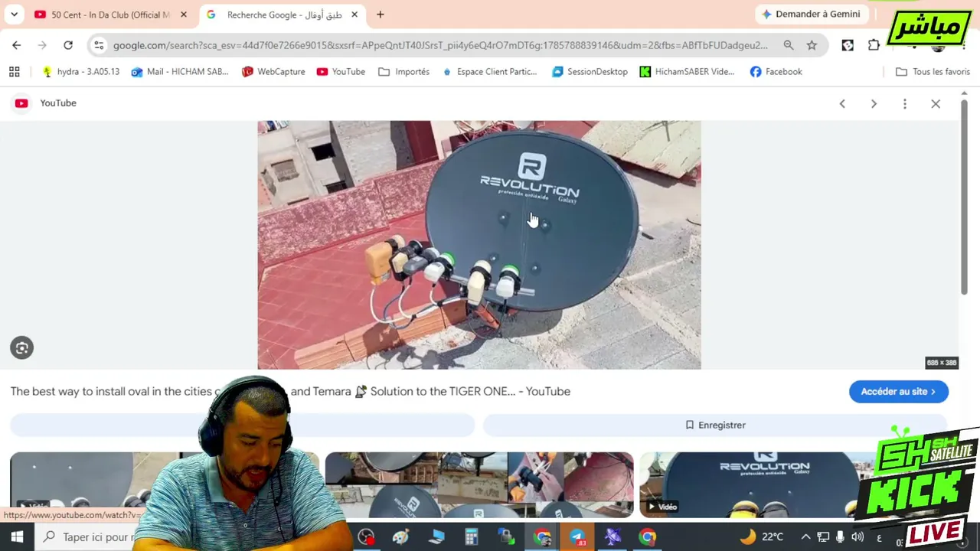Open the weather 22°C widget
The height and width of the screenshot is (551, 980).
click(761, 537)
